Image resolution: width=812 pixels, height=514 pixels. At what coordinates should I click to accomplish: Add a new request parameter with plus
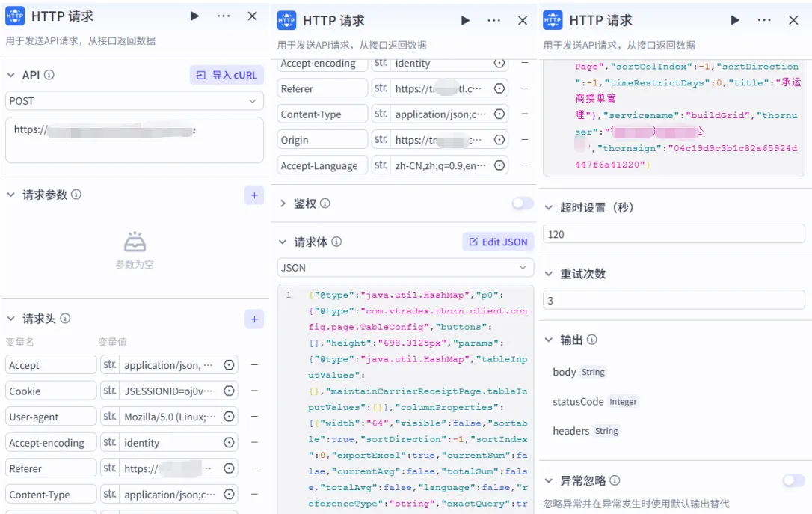(254, 195)
